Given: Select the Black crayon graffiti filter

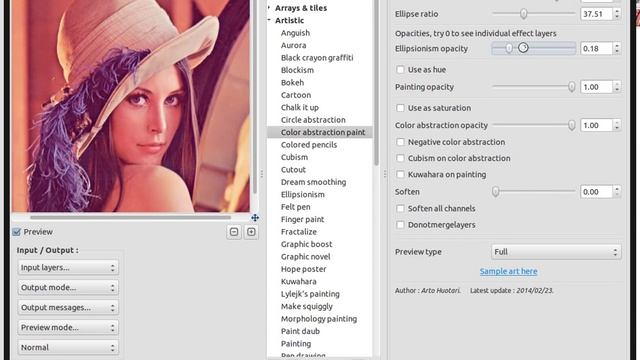Looking at the screenshot, I should point(317,58).
